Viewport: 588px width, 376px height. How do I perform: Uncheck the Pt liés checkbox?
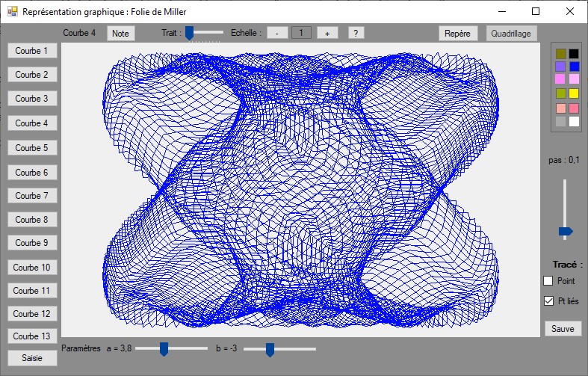[x=548, y=301]
